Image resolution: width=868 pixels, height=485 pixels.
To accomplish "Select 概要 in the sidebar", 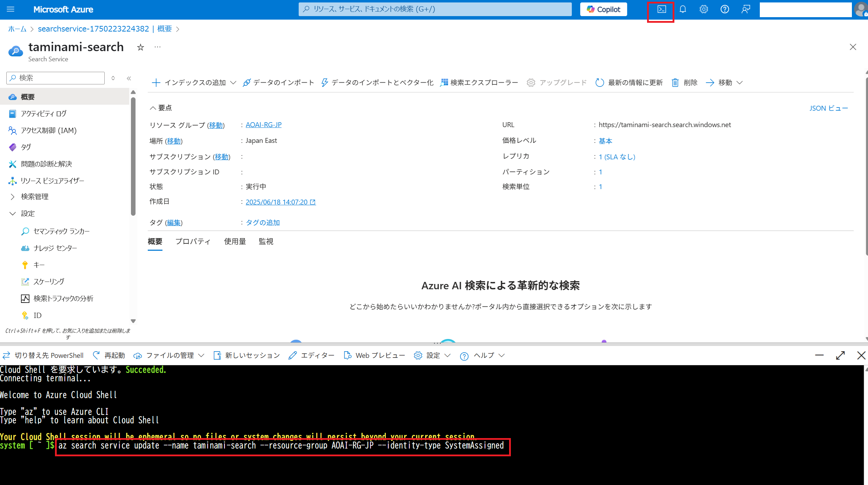I will click(65, 97).
